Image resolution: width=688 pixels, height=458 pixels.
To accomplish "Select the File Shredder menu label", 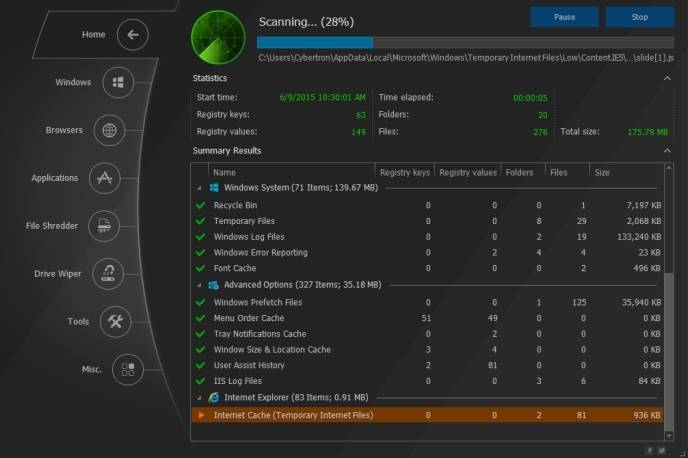I will (x=52, y=226).
